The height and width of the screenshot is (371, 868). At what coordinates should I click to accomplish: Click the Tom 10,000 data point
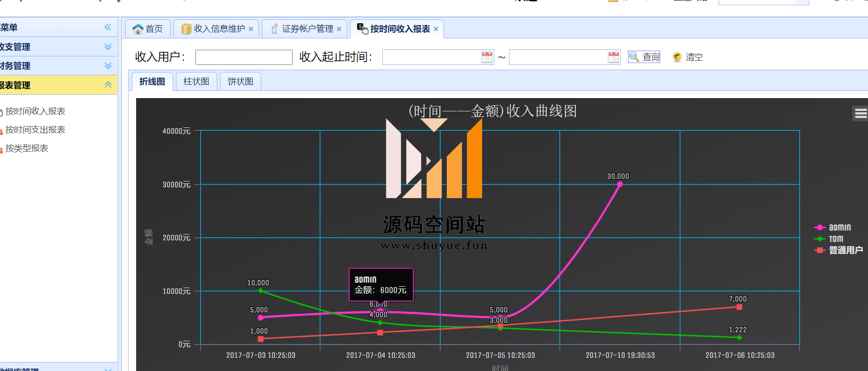pyautogui.click(x=260, y=290)
